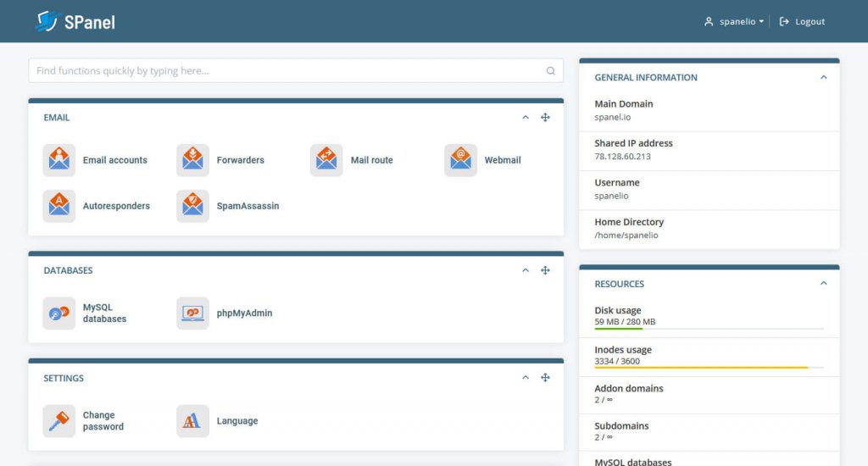
Task: Launch Webmail from its icon
Action: (460, 160)
